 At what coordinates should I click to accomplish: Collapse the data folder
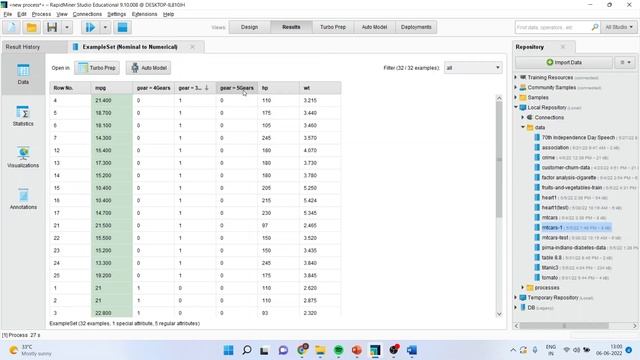523,127
